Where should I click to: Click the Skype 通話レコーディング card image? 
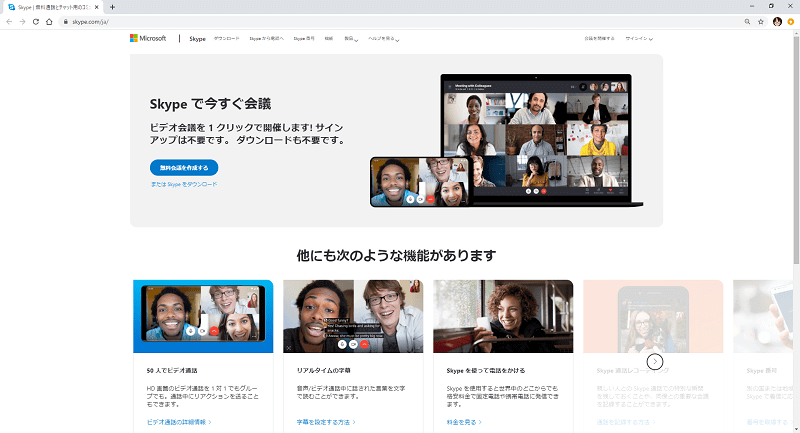point(653,316)
